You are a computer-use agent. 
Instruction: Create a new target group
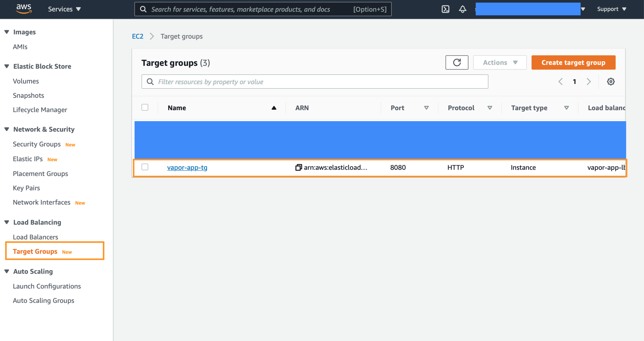(573, 62)
